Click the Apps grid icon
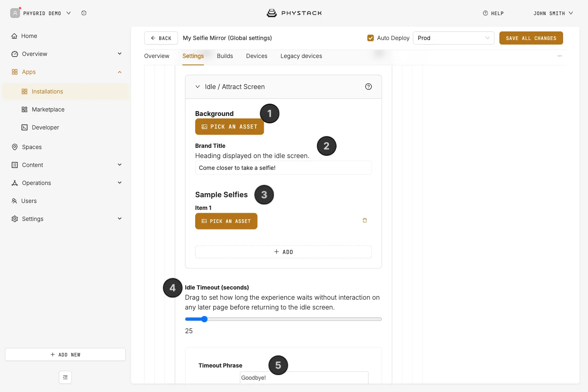 click(x=15, y=72)
